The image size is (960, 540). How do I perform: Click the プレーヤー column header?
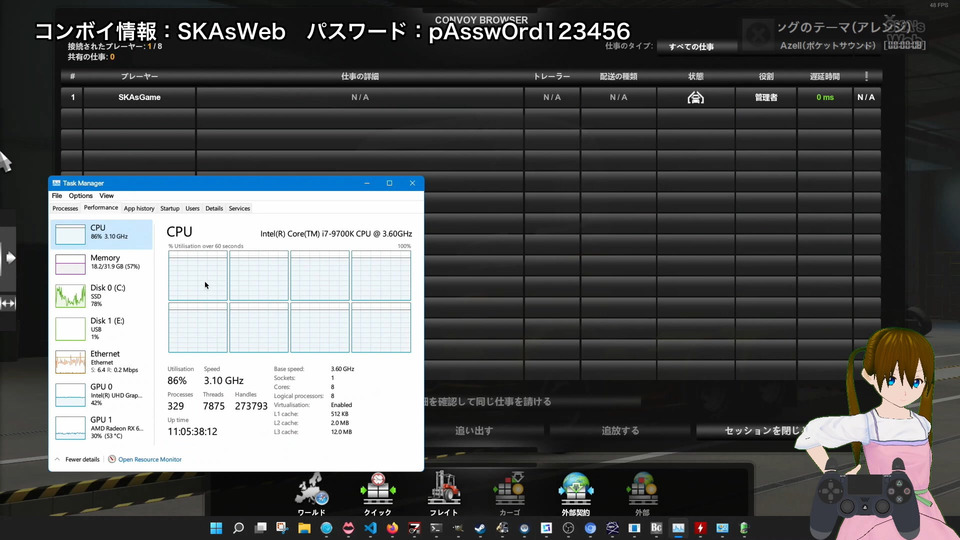[140, 77]
